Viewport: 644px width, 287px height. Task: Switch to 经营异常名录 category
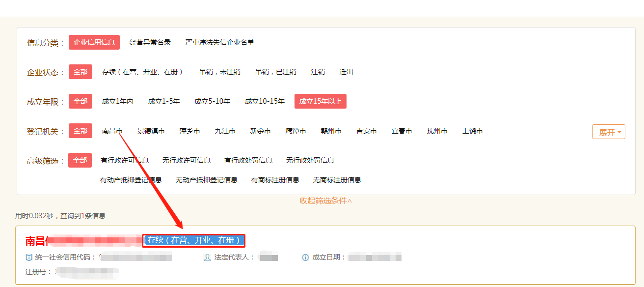150,42
